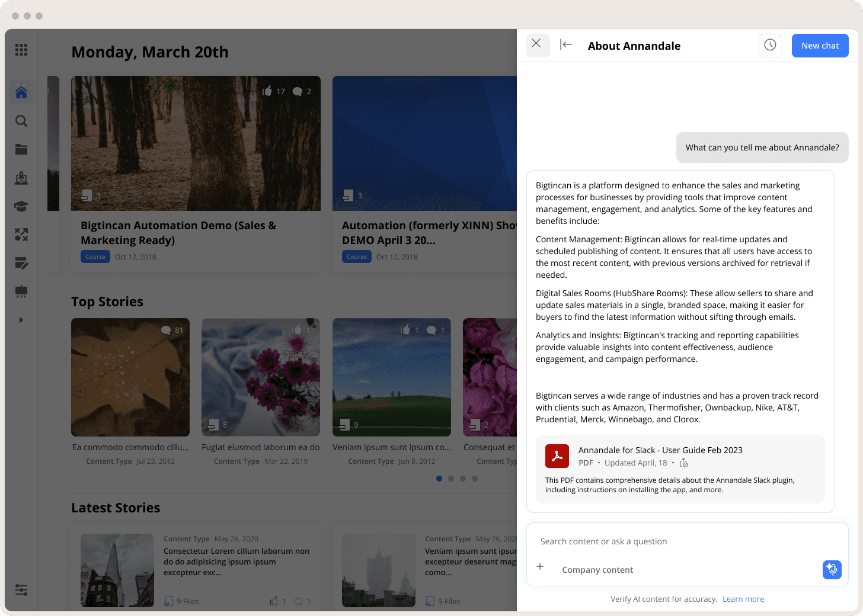Click Ea commodo commodo cillu... story title
863x616 pixels.
tap(130, 448)
